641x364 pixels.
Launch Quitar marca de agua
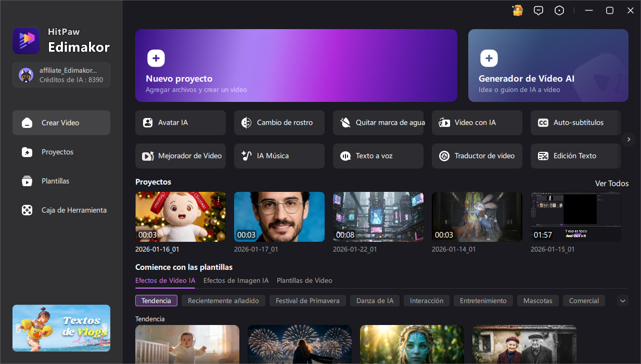[x=378, y=123]
